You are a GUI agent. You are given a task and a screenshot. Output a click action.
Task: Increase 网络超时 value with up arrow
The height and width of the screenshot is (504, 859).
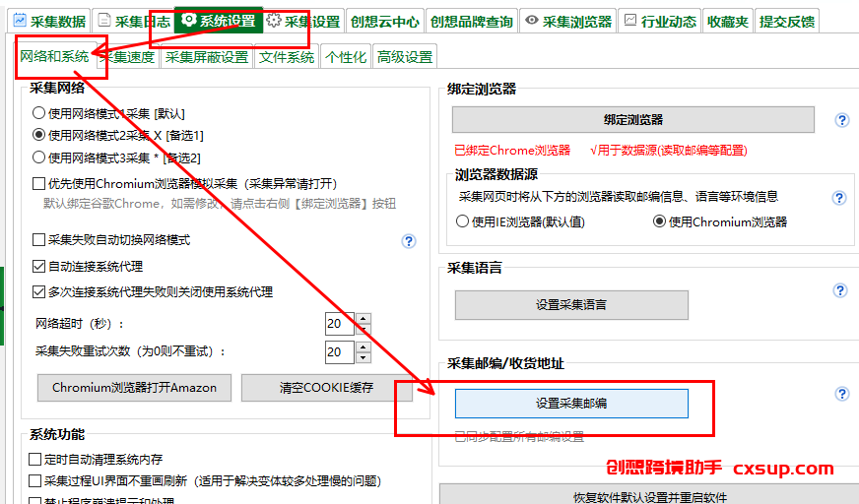pos(363,319)
